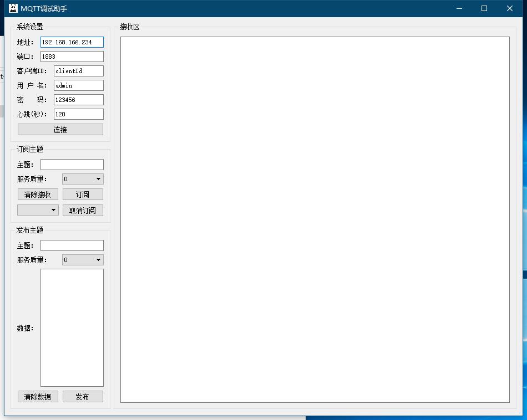The width and height of the screenshot is (527, 420).
Task: Click the 发布主题 group label
Action: point(29,230)
